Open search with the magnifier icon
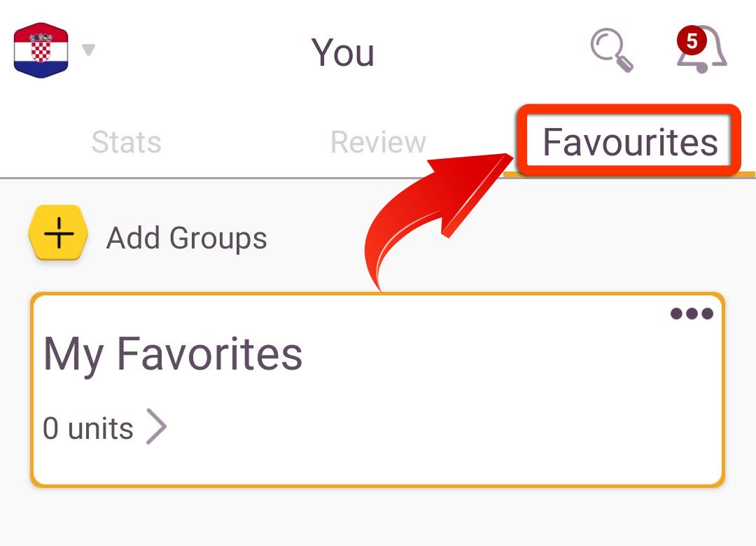Screen dimensions: 756x546 611,50
